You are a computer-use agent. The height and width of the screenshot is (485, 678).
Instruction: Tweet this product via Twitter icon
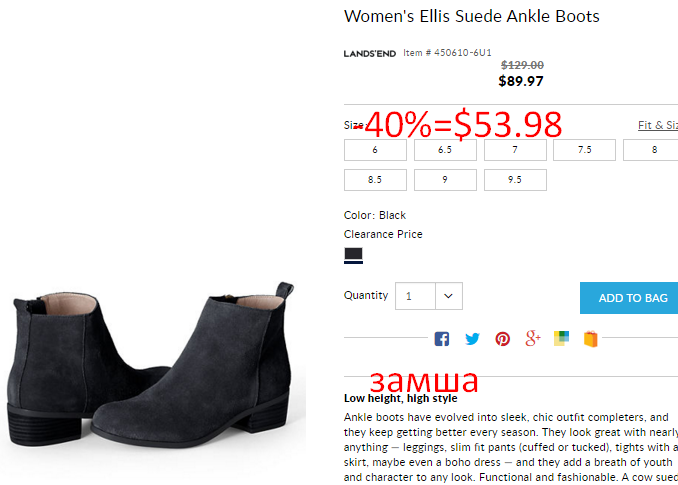pyautogui.click(x=472, y=339)
